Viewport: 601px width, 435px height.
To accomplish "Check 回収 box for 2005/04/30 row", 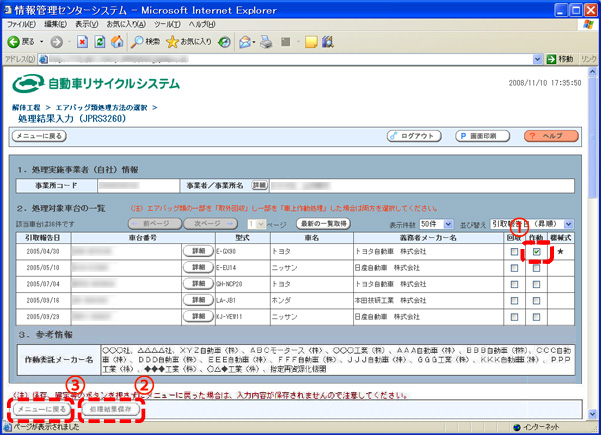I will click(514, 252).
